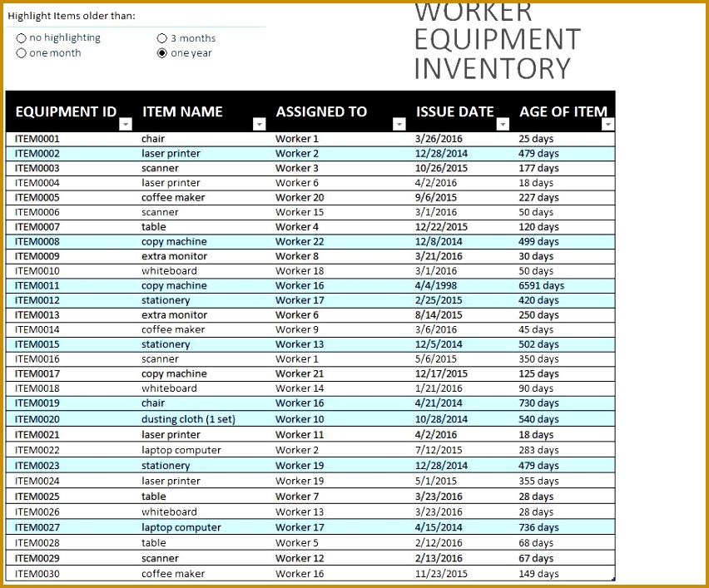The height and width of the screenshot is (588, 709).
Task: Select 'coffee maker' in ITEM0030 row
Action: (173, 574)
